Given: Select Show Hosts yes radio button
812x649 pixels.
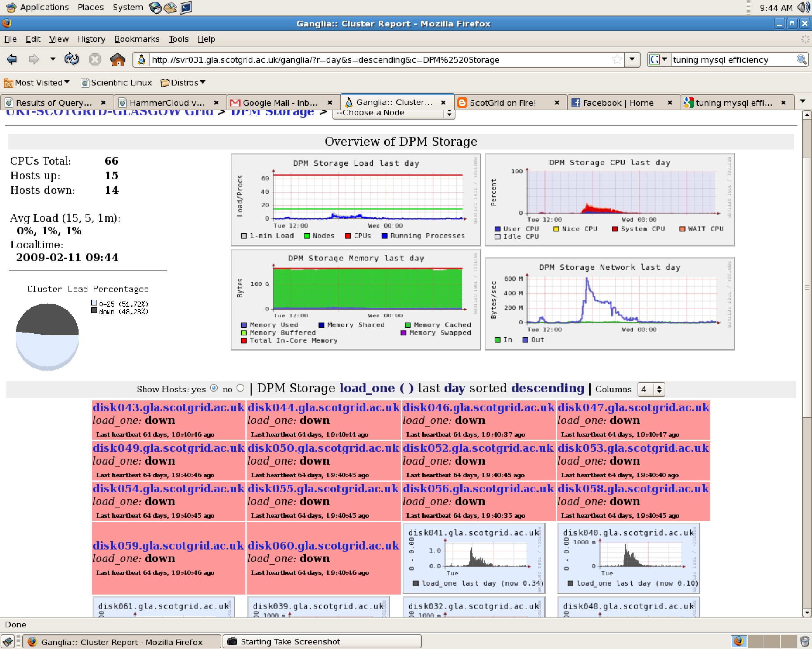Looking at the screenshot, I should point(214,388).
